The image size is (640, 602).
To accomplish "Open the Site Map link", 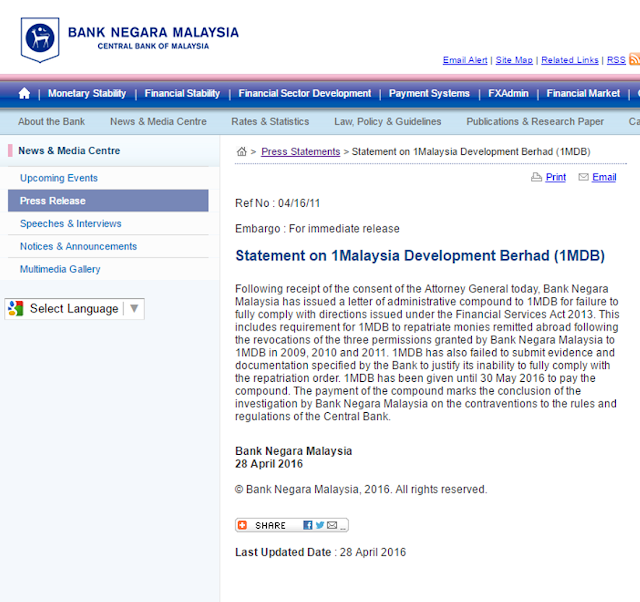I will point(514,60).
